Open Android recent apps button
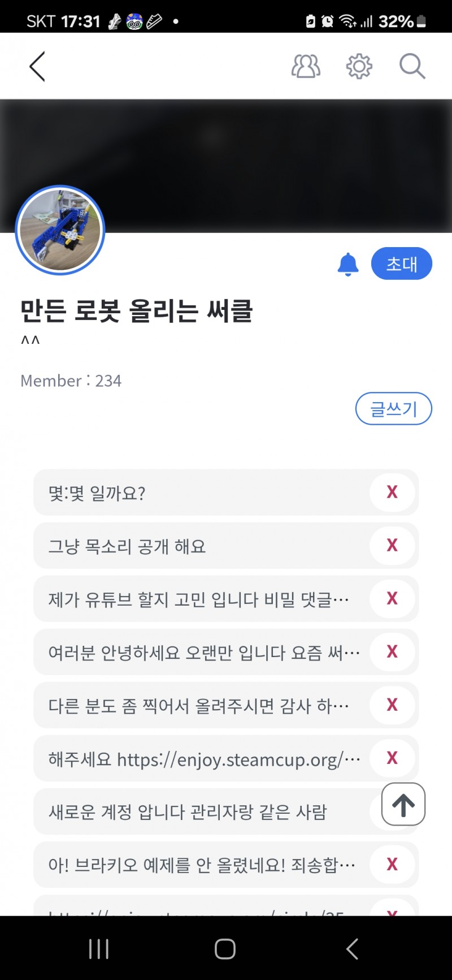Image resolution: width=452 pixels, height=980 pixels. coord(99,949)
